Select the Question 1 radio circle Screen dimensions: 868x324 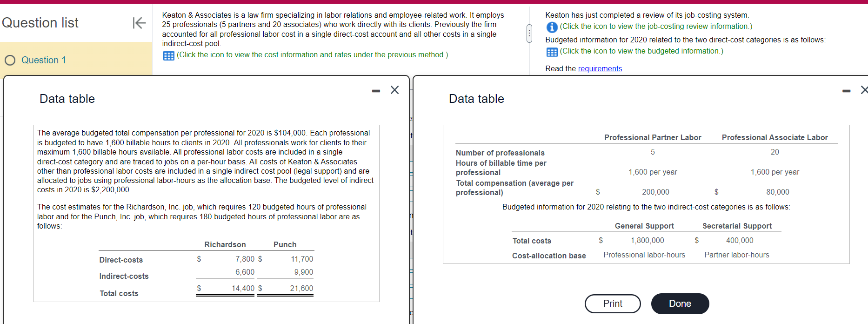[10, 60]
